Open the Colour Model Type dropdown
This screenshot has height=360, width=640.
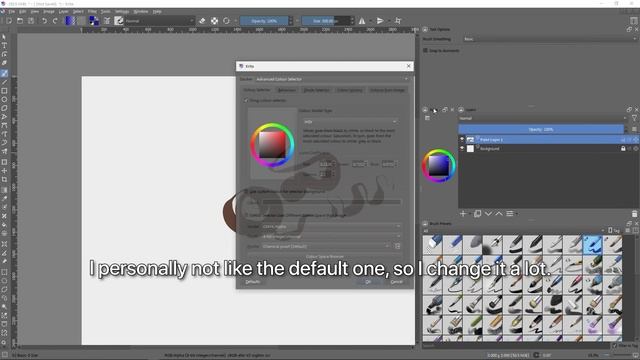point(350,122)
